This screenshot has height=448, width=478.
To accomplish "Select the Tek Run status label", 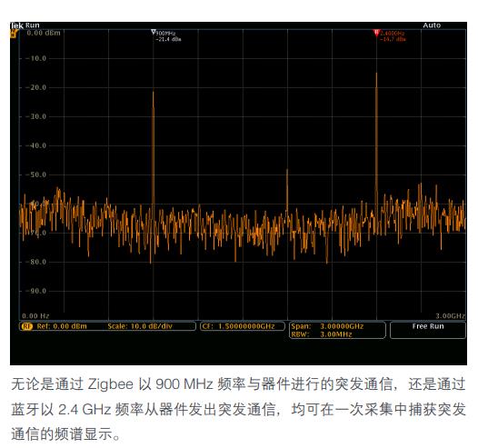I will point(25,25).
